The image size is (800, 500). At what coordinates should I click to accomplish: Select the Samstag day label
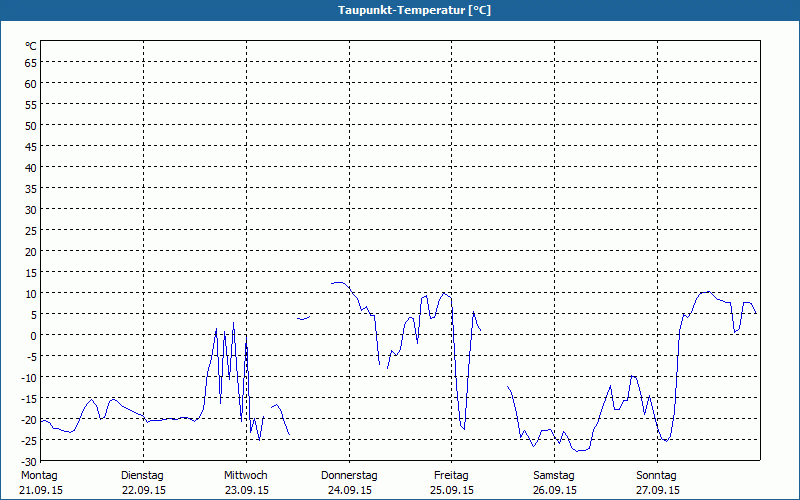tap(554, 476)
